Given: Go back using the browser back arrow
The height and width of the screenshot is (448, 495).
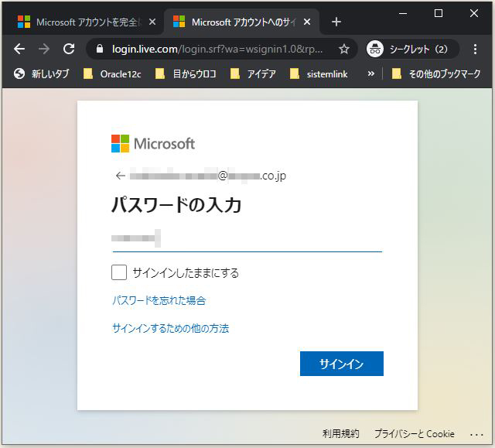Looking at the screenshot, I should click(x=19, y=49).
